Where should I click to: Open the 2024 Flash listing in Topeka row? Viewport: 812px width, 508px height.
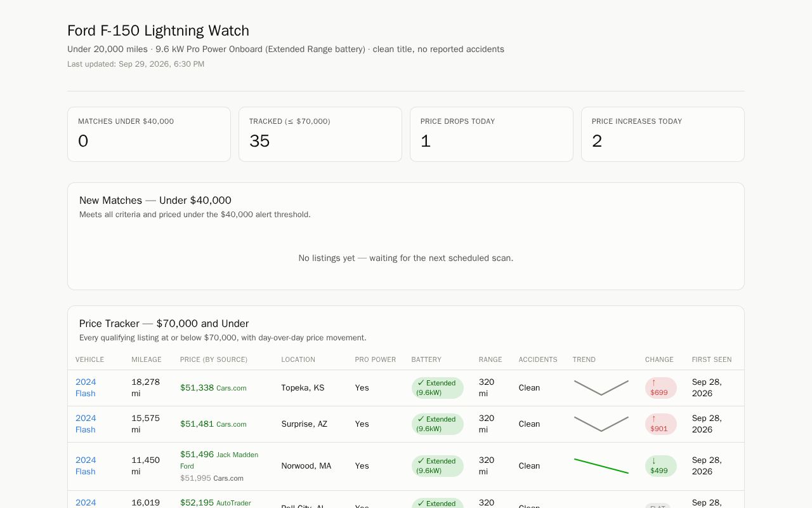coord(86,387)
